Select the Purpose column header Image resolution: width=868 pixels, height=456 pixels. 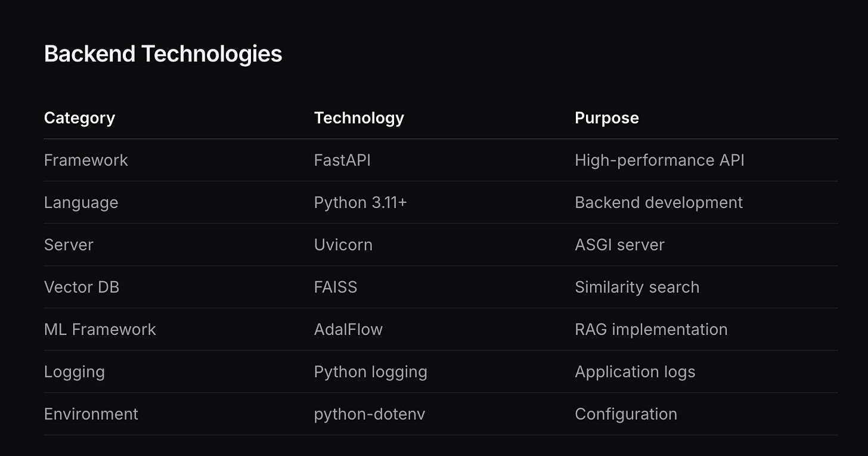click(607, 118)
